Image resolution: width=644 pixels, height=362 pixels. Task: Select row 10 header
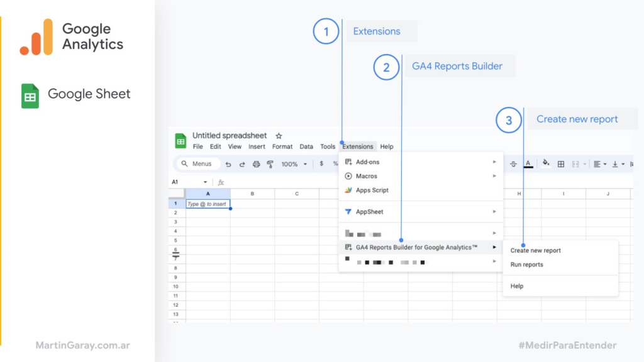(x=176, y=287)
